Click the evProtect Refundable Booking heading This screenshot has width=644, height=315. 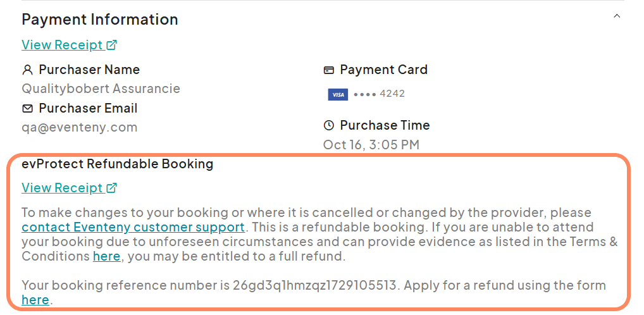pyautogui.click(x=118, y=164)
